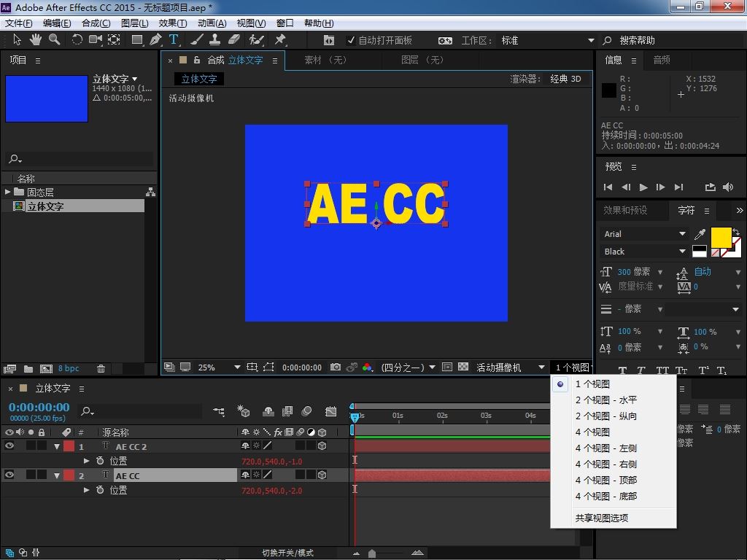Screen dimensions: 747x560
Task: Click the delete trash icon in Project panel
Action: tap(101, 368)
